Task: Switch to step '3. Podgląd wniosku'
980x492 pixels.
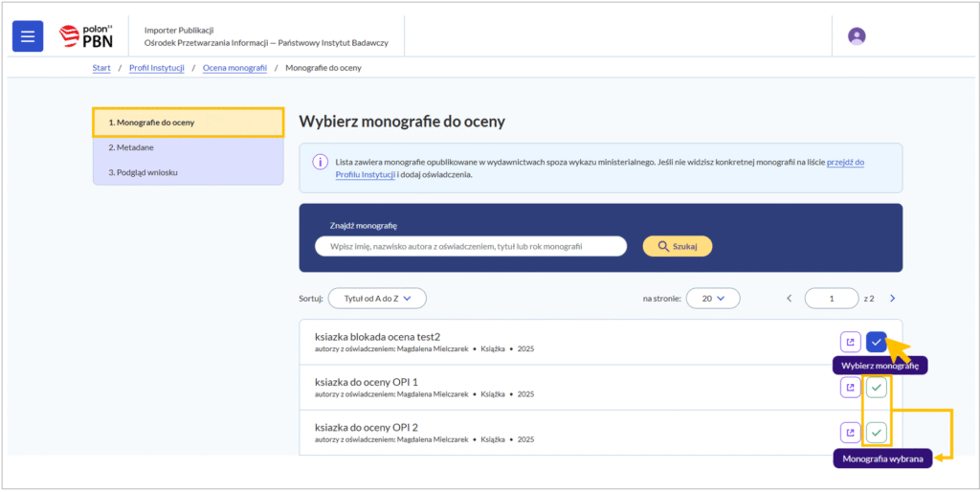Action: (143, 172)
